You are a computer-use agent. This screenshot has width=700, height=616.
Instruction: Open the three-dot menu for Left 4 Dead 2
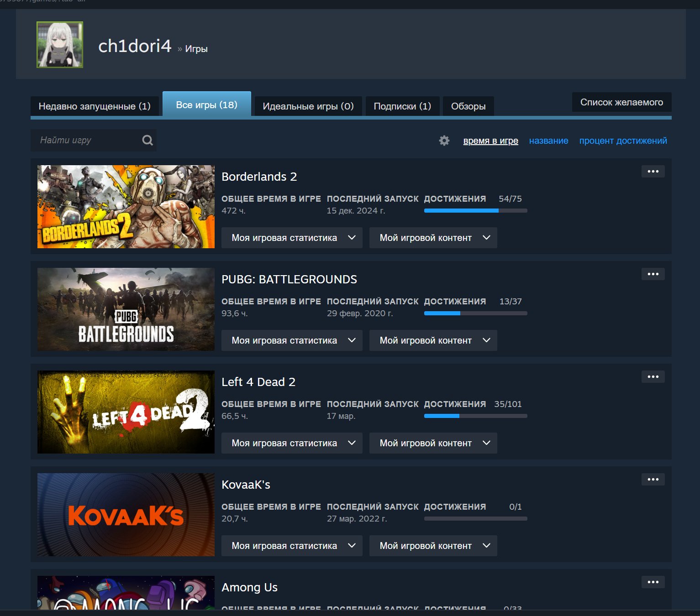(x=653, y=377)
